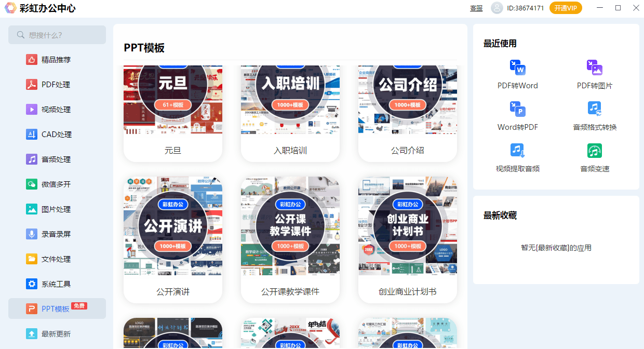Click the 系统工具 gear icon
644x349 pixels.
tap(32, 284)
